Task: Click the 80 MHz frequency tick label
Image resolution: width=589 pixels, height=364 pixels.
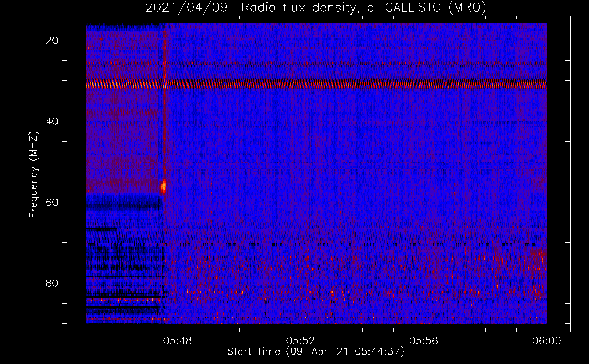Action: [x=52, y=283]
